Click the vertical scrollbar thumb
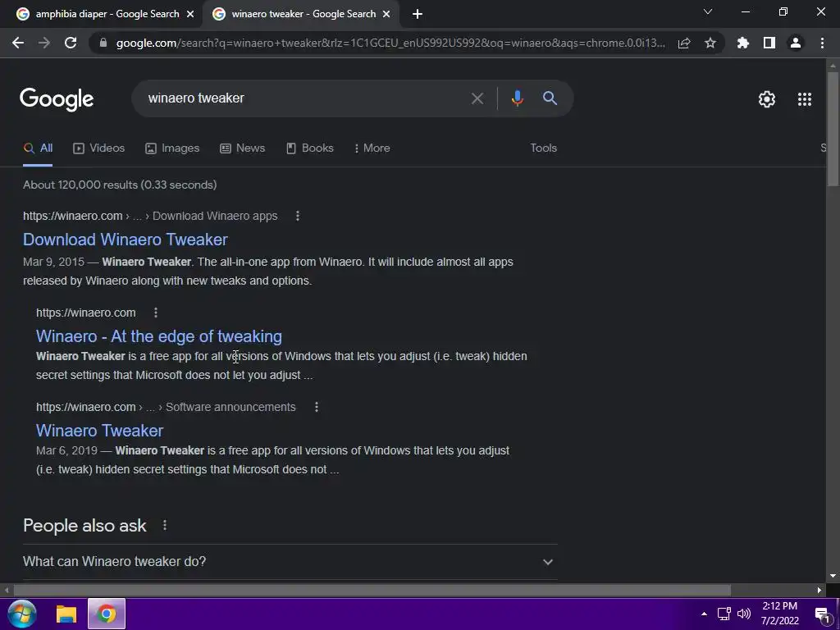This screenshot has width=840, height=630. click(x=833, y=129)
